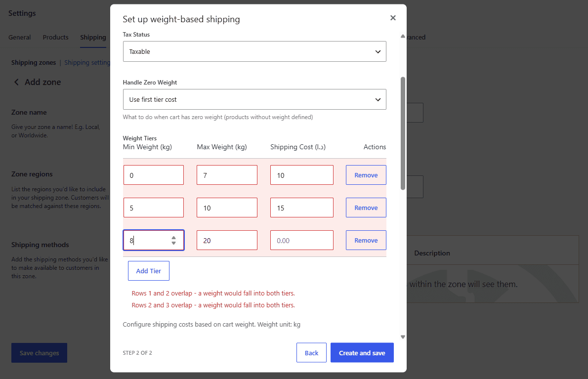
Task: Remove the first weight tier row
Action: click(x=366, y=175)
